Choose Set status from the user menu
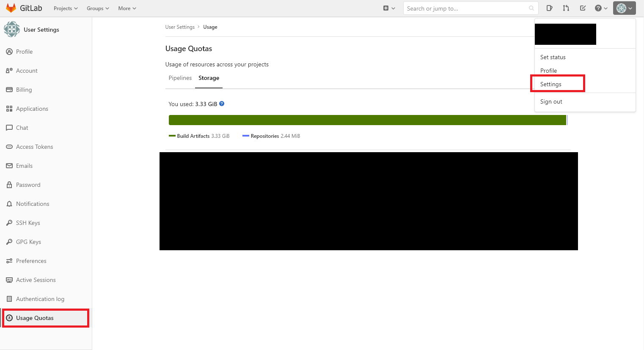Image resolution: width=644 pixels, height=350 pixels. (553, 57)
